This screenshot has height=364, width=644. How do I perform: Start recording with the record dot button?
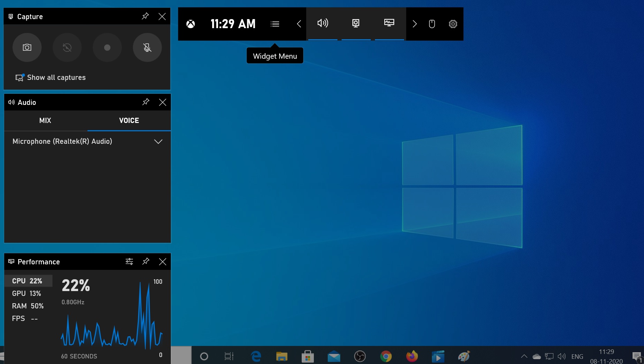107,48
